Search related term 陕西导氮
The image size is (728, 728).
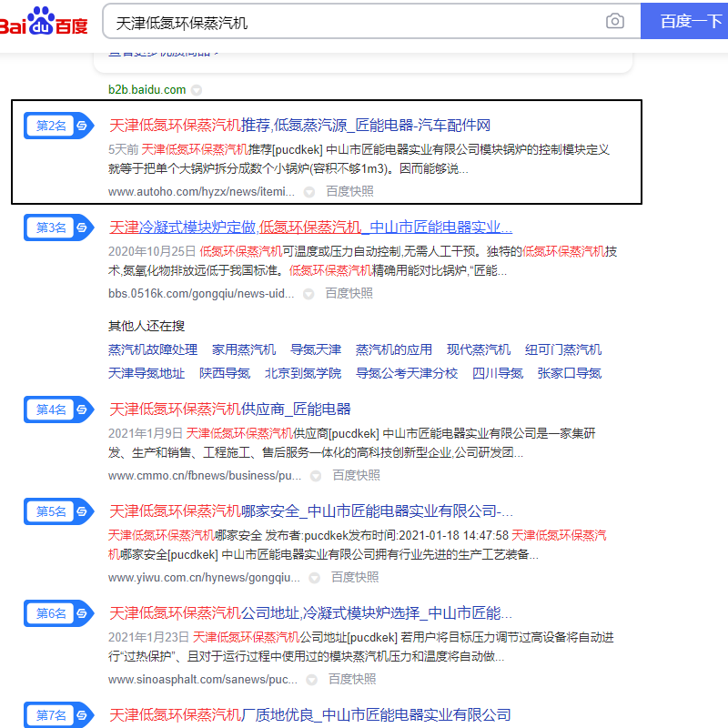click(x=225, y=373)
